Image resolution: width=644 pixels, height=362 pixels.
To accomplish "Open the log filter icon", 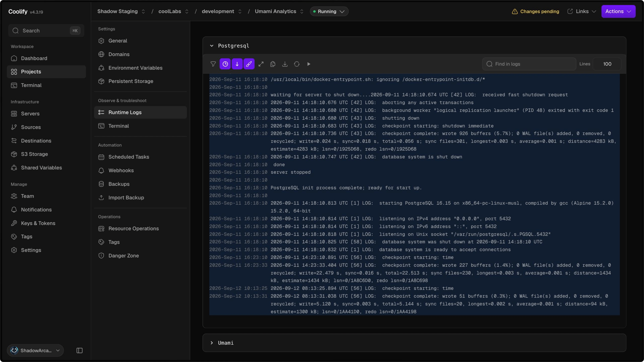I will pyautogui.click(x=213, y=64).
